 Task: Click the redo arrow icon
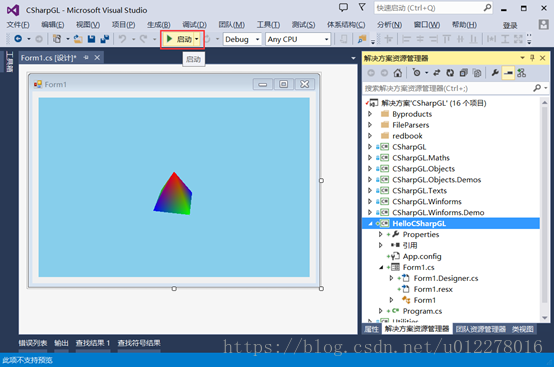(143, 39)
